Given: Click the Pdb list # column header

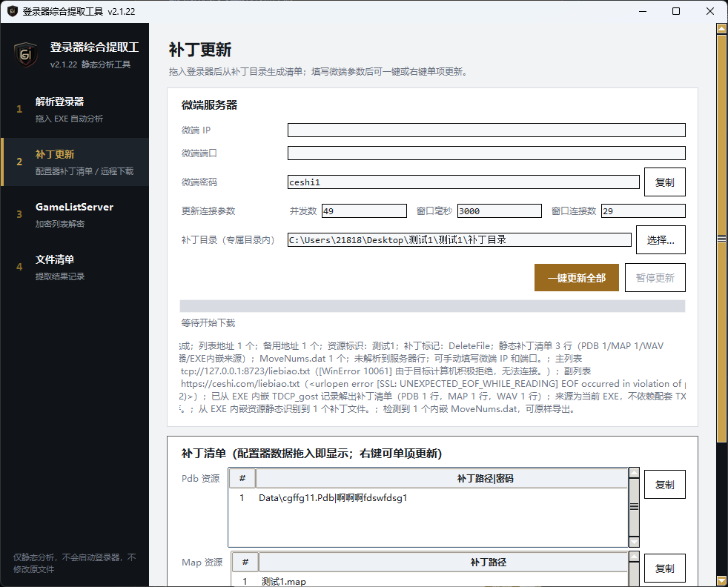Looking at the screenshot, I should point(242,478).
